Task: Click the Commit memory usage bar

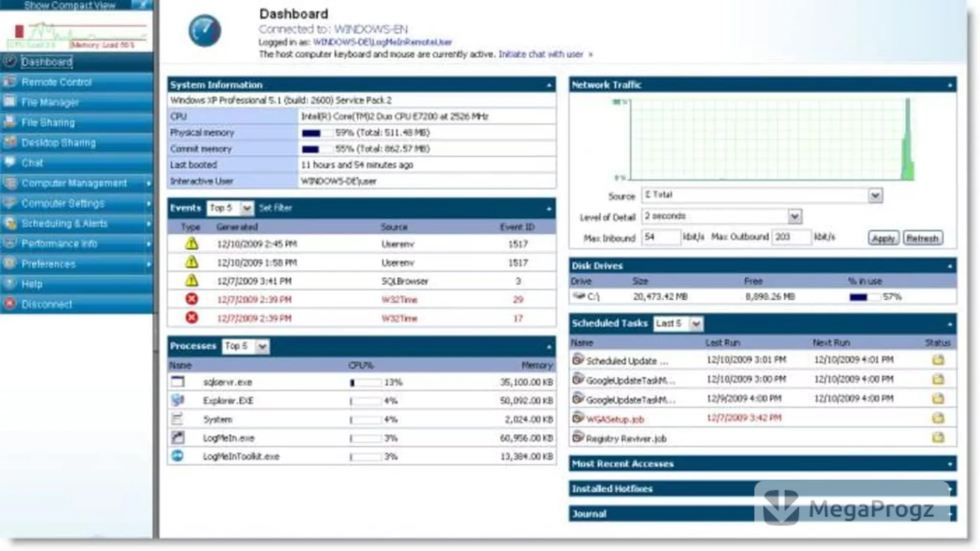Action: (316, 149)
